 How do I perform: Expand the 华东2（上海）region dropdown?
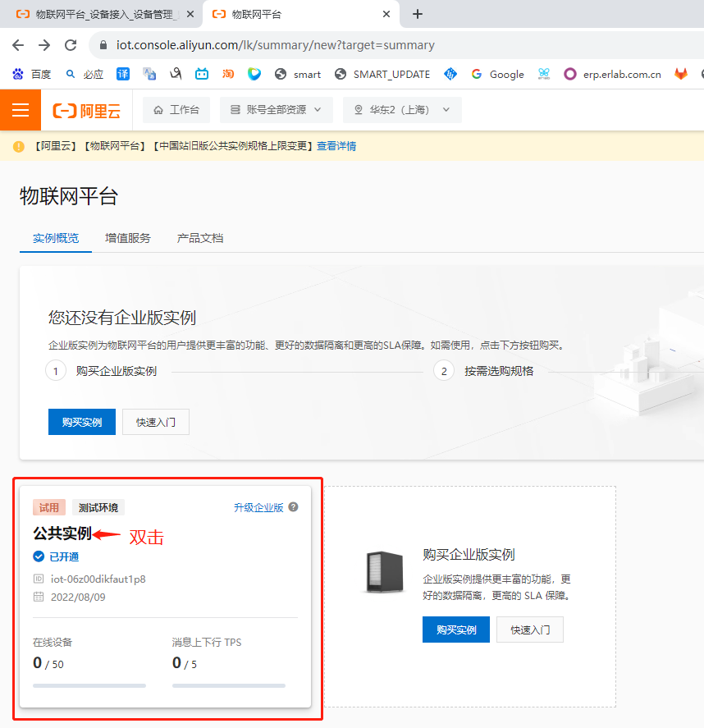tap(402, 110)
